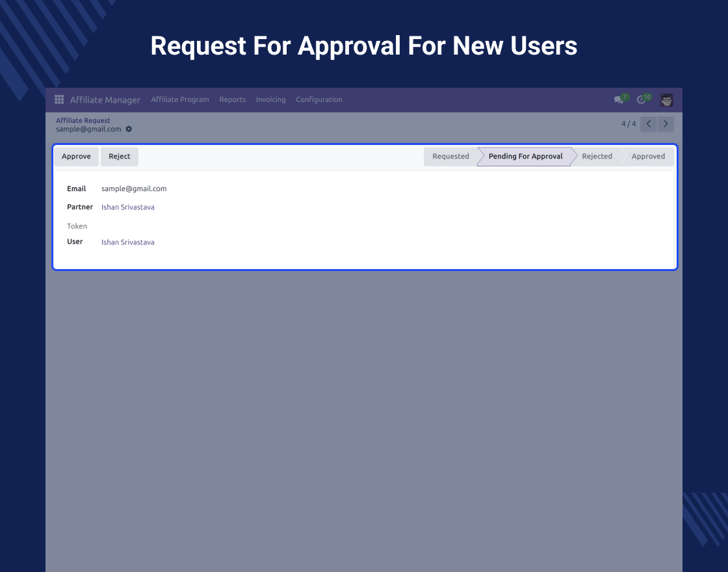Viewport: 728px width, 572px height.
Task: Select the Pending For Approval stage
Action: point(525,157)
